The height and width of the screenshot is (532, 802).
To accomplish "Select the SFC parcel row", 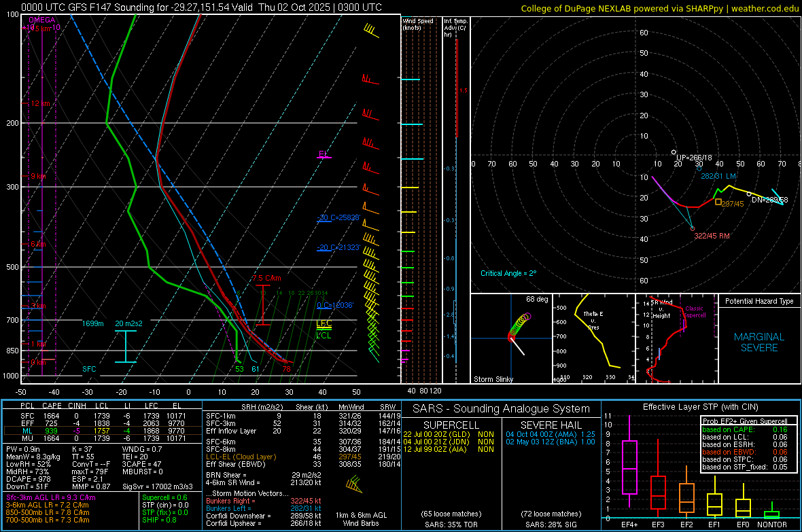I will coord(103,416).
